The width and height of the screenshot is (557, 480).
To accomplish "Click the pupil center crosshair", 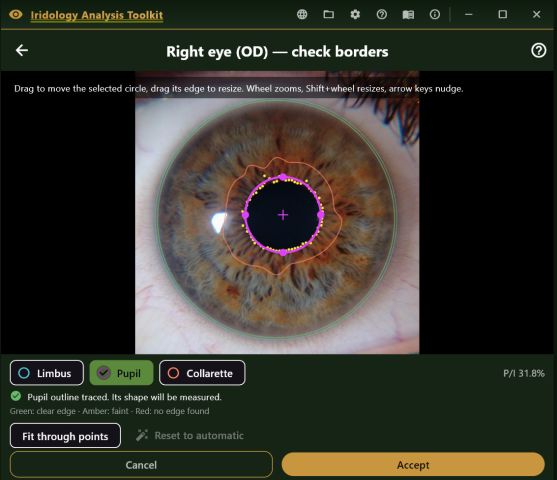I will click(283, 215).
